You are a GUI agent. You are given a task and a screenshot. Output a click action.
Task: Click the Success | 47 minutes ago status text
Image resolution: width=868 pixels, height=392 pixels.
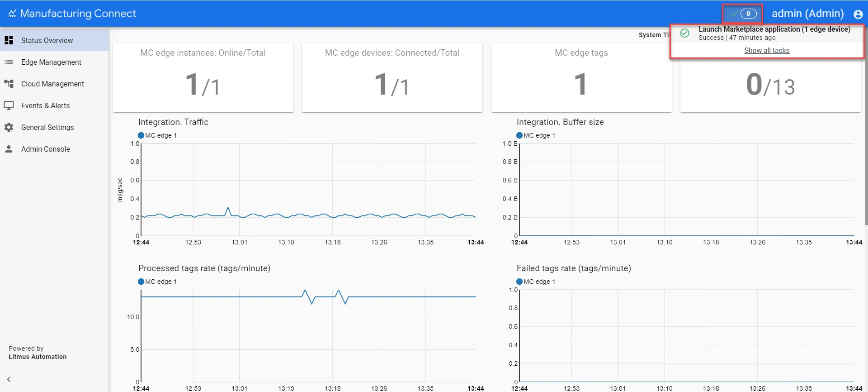point(737,38)
